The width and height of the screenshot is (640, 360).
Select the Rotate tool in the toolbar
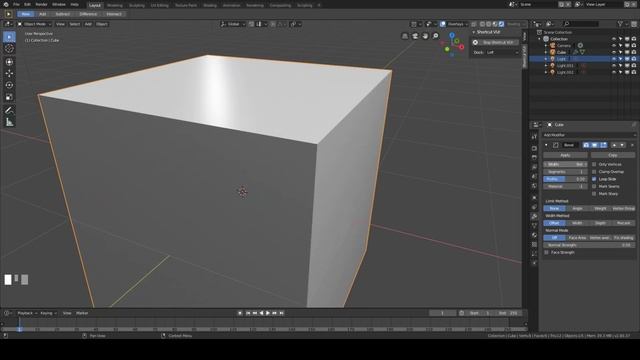click(x=9, y=85)
